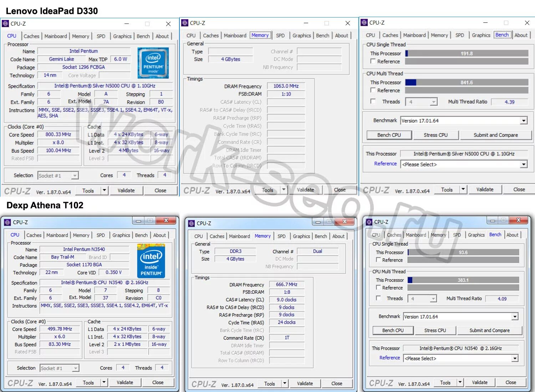The height and width of the screenshot is (392, 535).
Task: Click multi thread score bar 383.1 in Dexp Bench
Action: point(463,280)
